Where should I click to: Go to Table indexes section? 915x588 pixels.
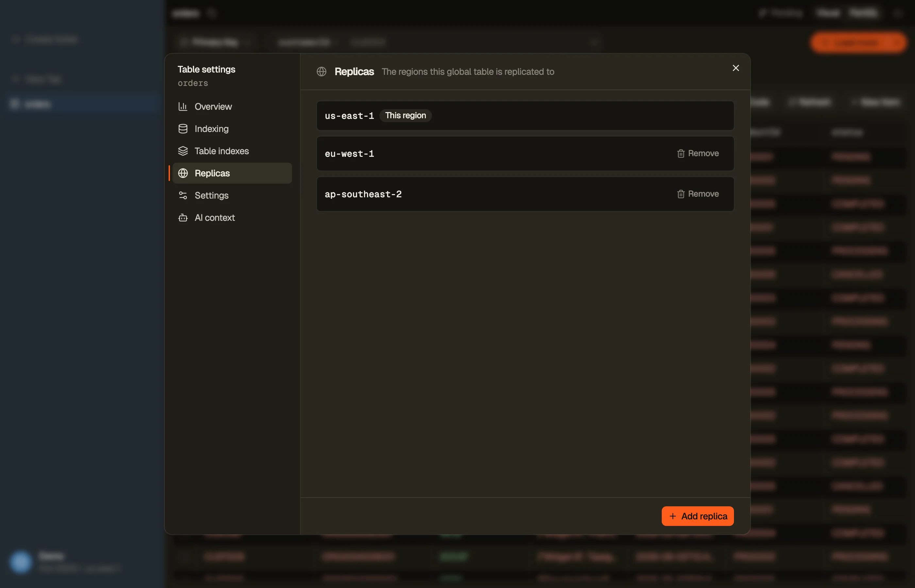click(x=232, y=151)
